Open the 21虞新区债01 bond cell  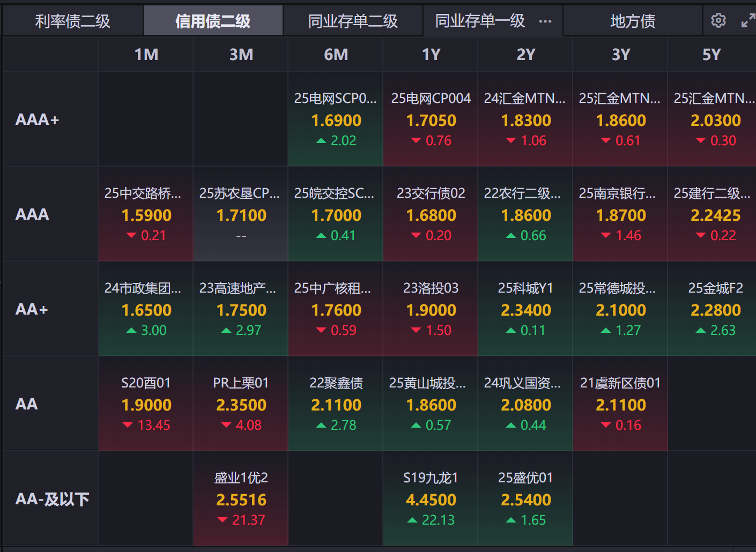pyautogui.click(x=620, y=404)
